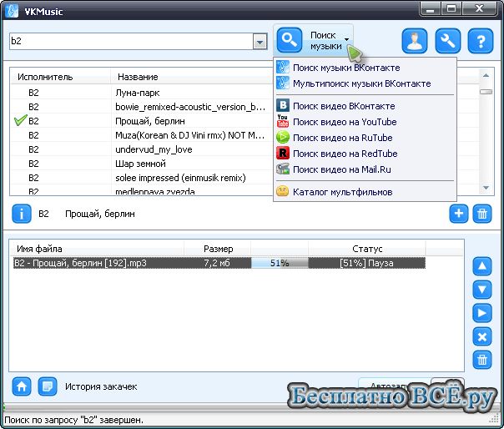Open the Поиск музыки dropdown arrow

coord(346,39)
